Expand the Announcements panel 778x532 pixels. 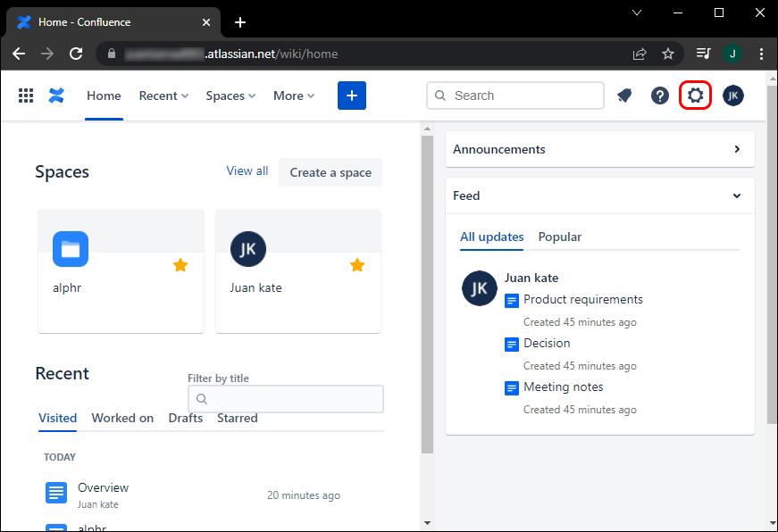(737, 149)
